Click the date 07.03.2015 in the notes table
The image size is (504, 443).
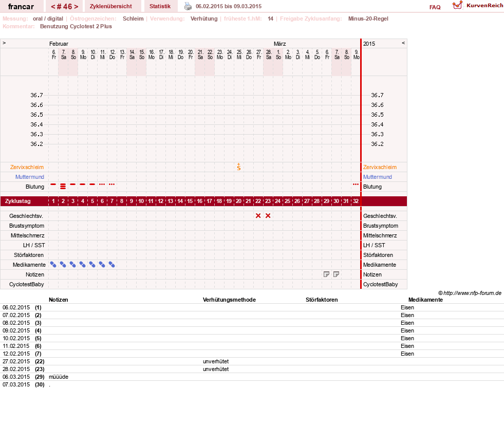[x=16, y=384]
